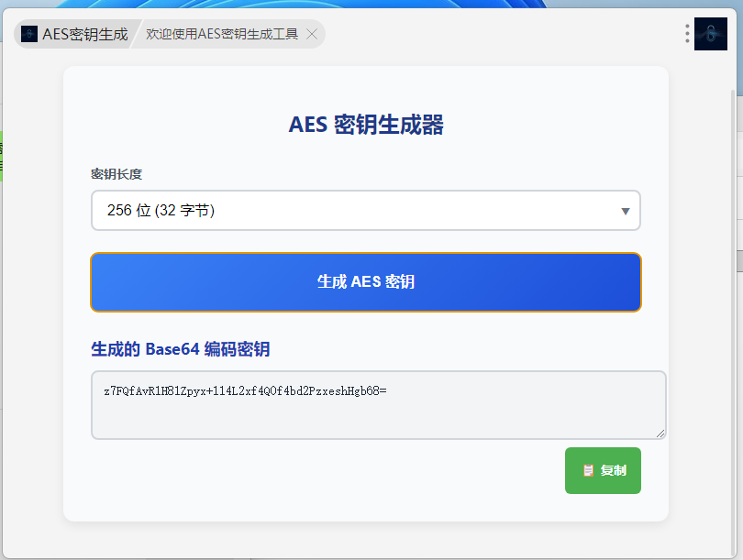
Task: Open the 密钥长度 dropdown showing 256 位
Action: coord(365,211)
